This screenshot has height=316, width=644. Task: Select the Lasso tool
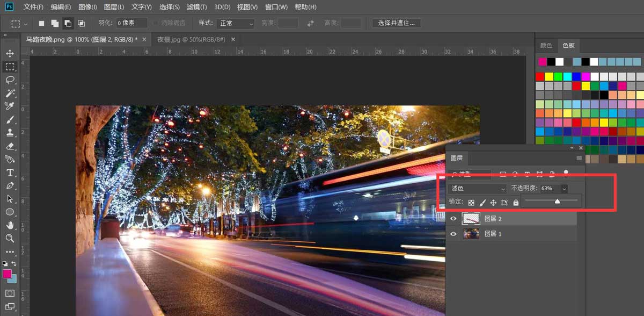pos(10,80)
